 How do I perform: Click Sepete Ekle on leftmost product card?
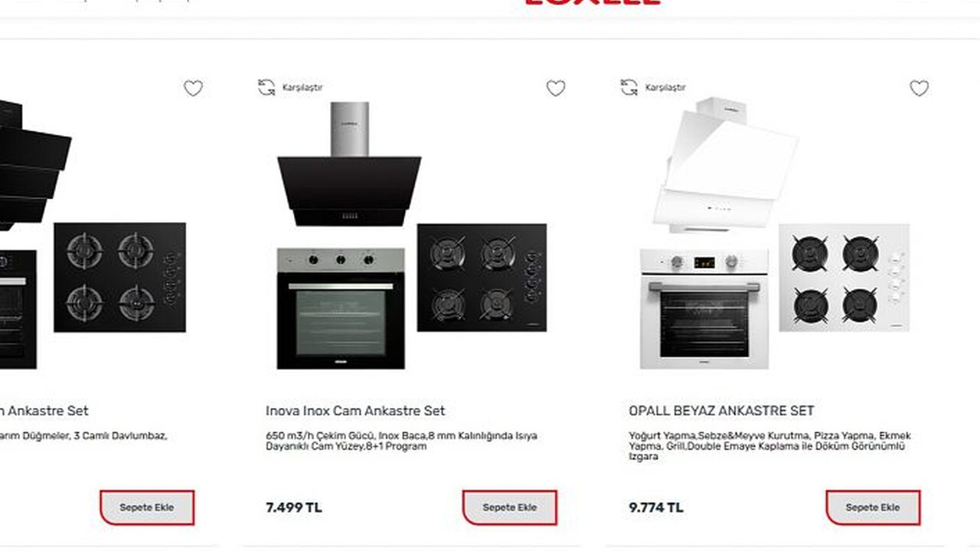pos(147,507)
